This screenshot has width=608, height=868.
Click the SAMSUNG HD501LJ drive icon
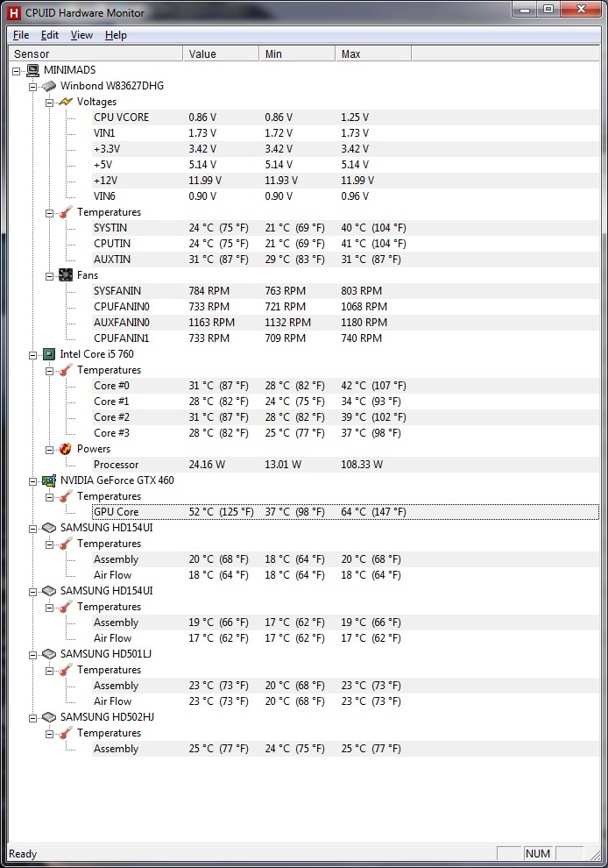coord(49,654)
